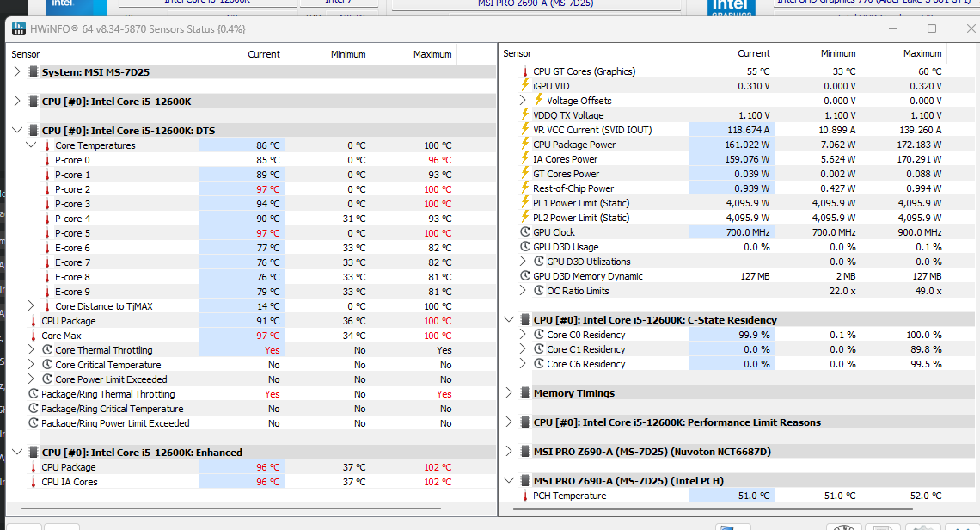Viewport: 980px width, 530px height.
Task: Click clock icon beside Package/Ring Thermal Throttling
Action: [34, 393]
